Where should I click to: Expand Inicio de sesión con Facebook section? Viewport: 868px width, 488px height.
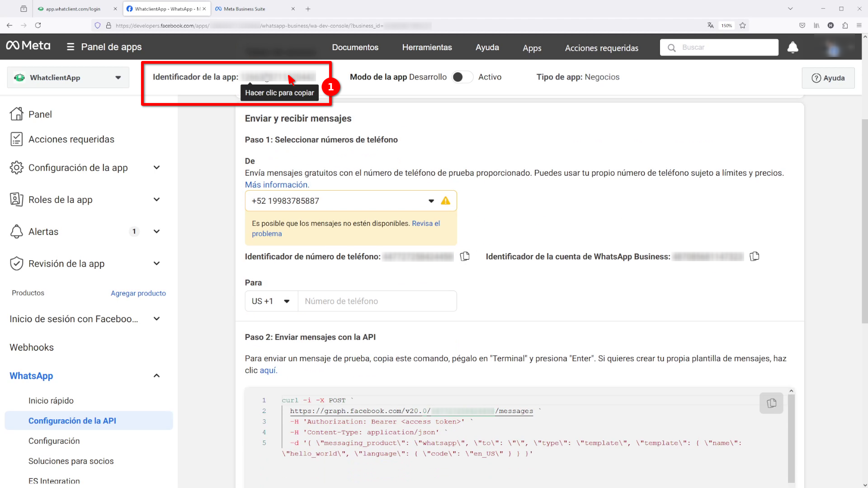point(156,319)
